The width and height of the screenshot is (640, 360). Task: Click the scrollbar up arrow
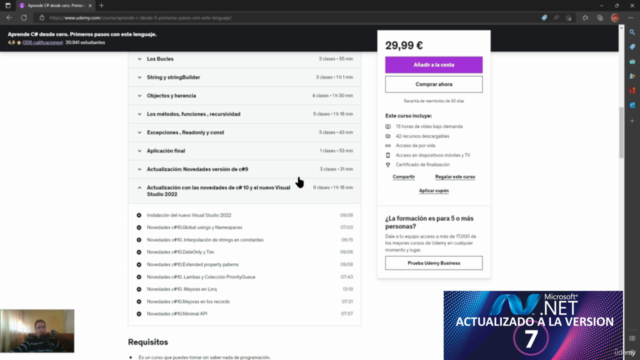pos(621,28)
